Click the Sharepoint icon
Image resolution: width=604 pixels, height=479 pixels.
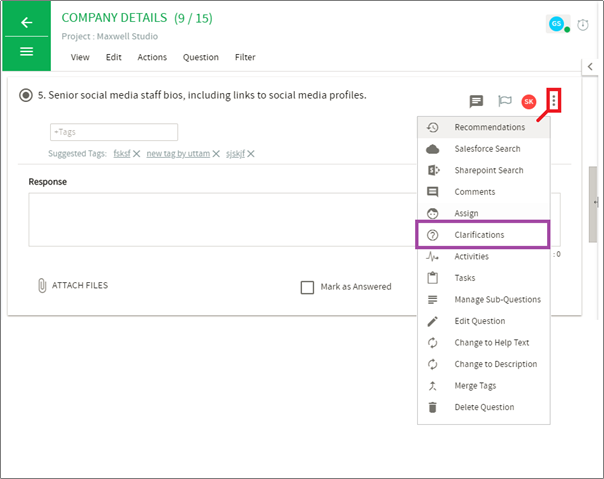coord(433,170)
